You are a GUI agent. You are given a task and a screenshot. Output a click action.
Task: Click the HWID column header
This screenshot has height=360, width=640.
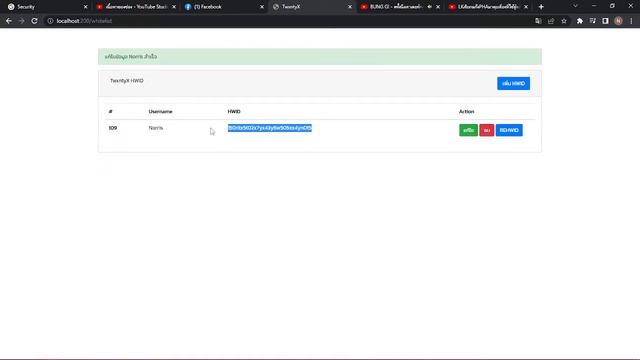click(x=234, y=111)
